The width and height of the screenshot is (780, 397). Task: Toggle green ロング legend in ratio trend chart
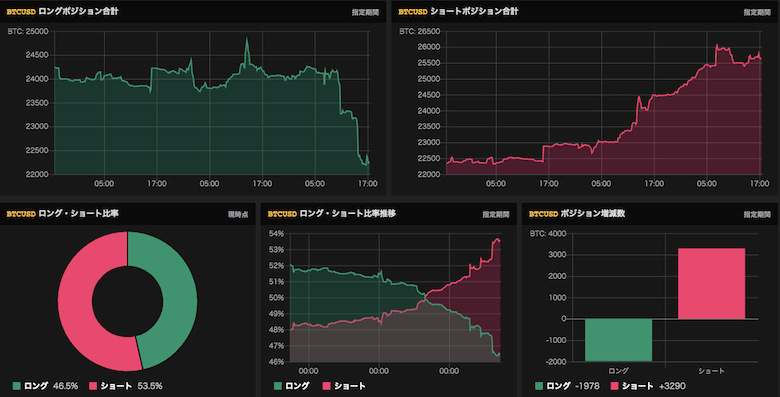[292, 386]
